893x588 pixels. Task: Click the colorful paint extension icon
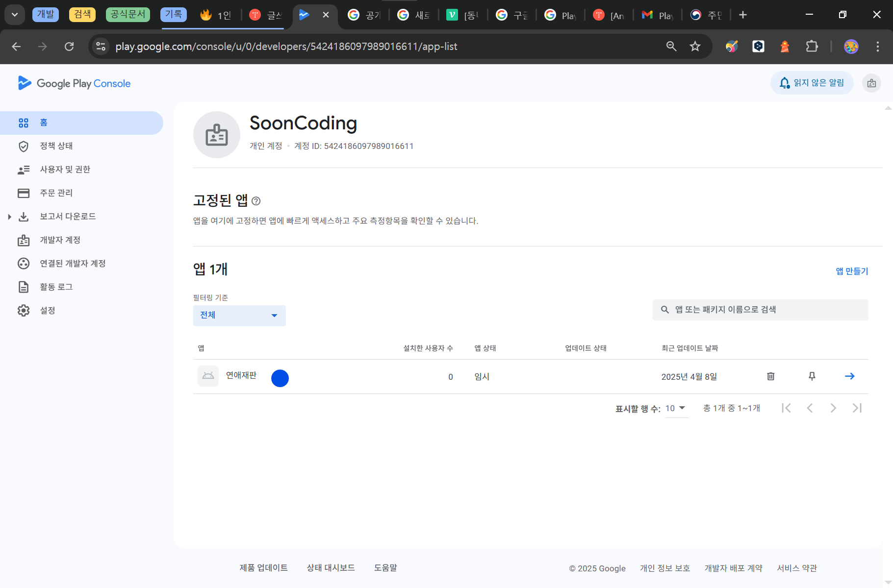tap(732, 47)
